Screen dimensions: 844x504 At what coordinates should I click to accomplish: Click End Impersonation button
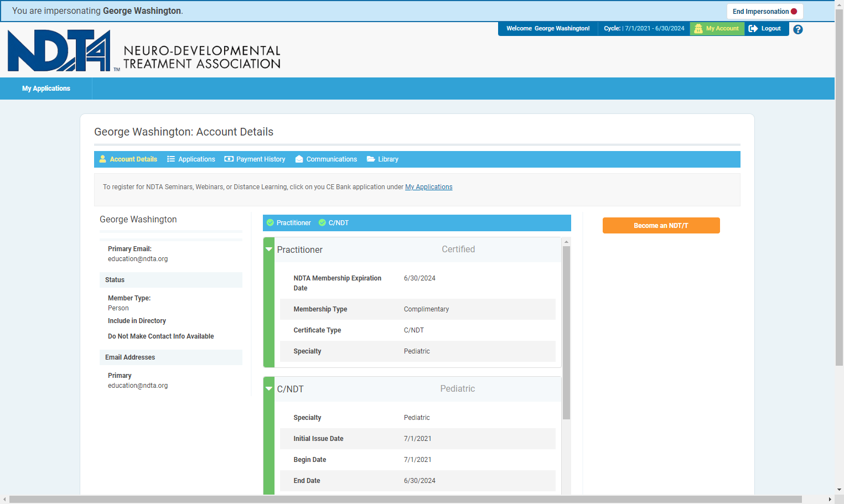(764, 11)
